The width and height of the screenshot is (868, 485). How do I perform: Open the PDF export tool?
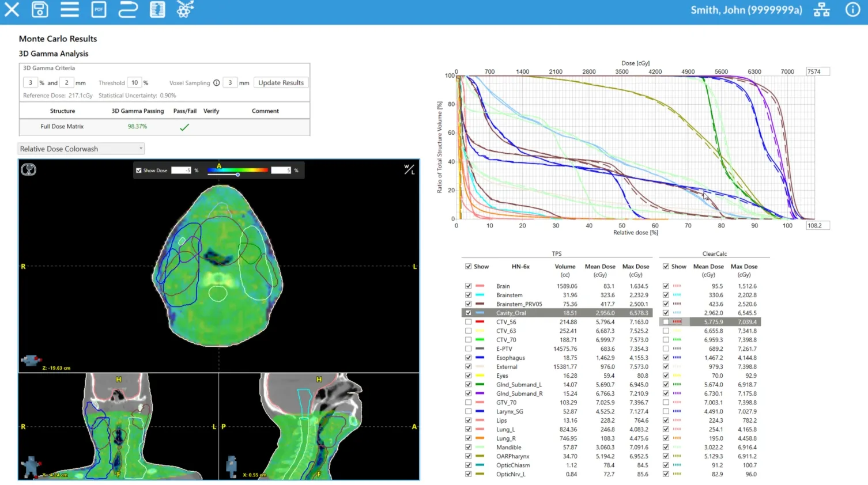99,9
